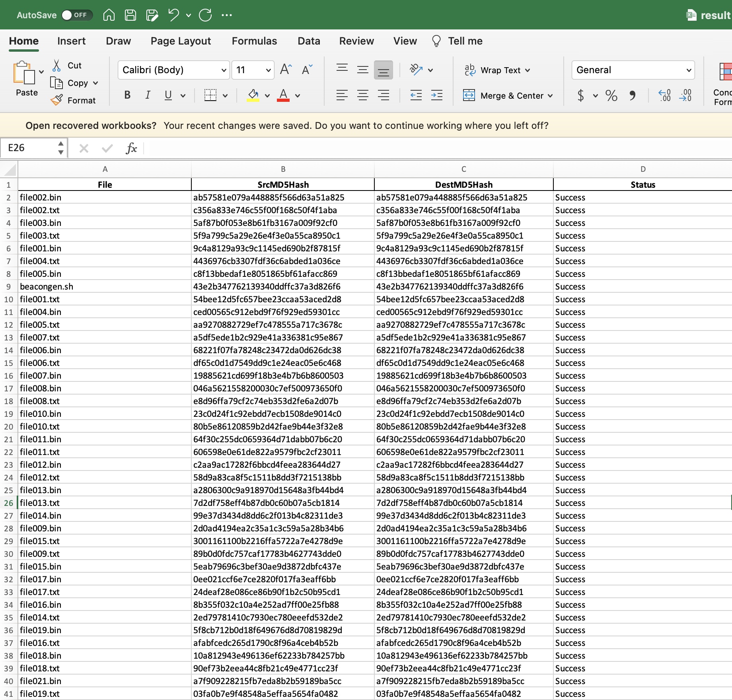Click the Decrease Decimal icon
The height and width of the screenshot is (700, 732).
point(685,95)
